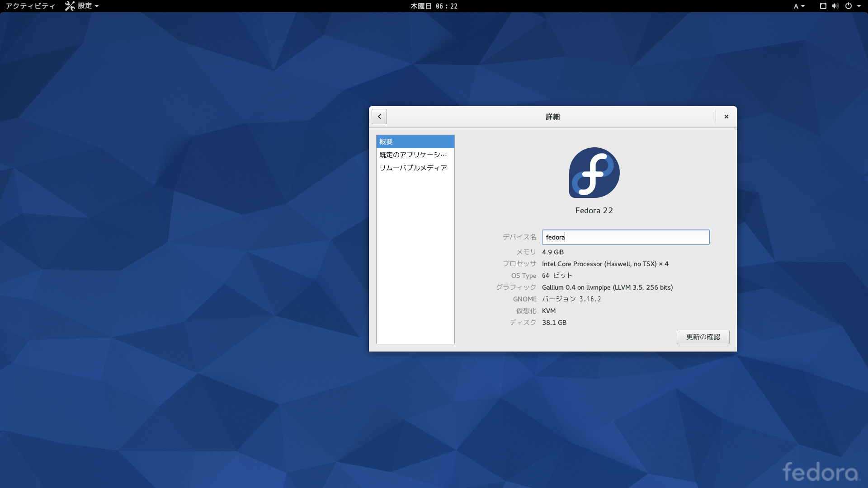Click the Fedora 22 label

(594, 211)
